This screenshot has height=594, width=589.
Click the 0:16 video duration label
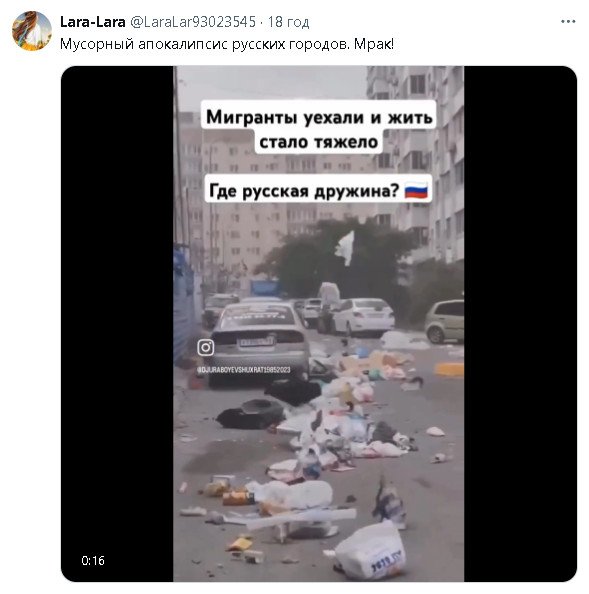[x=93, y=560]
